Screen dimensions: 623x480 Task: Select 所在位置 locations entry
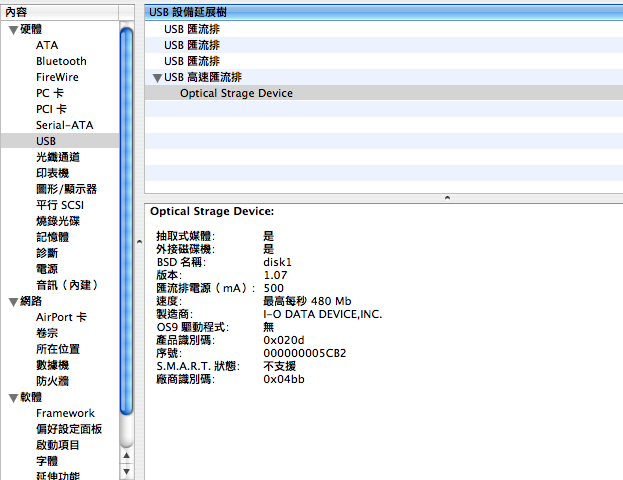58,349
